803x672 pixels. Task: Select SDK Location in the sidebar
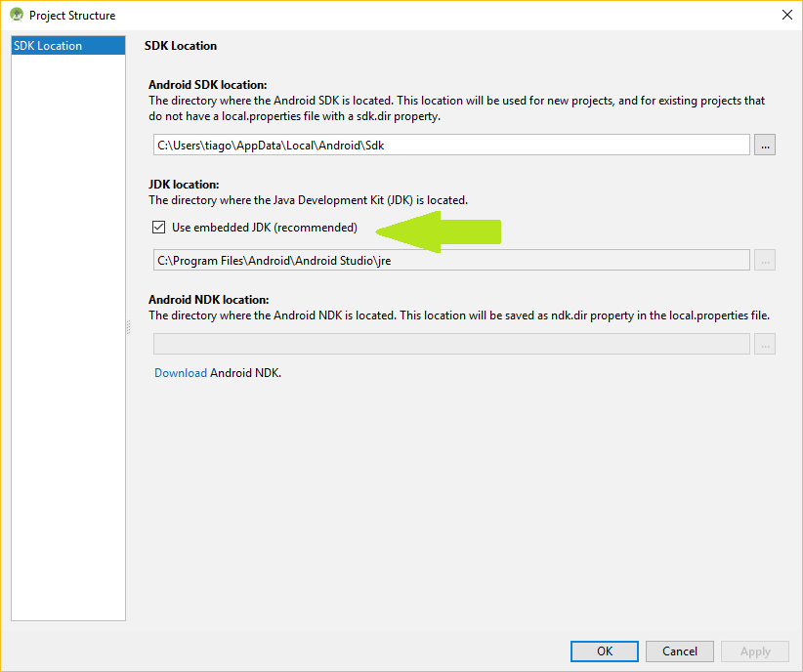pos(68,46)
